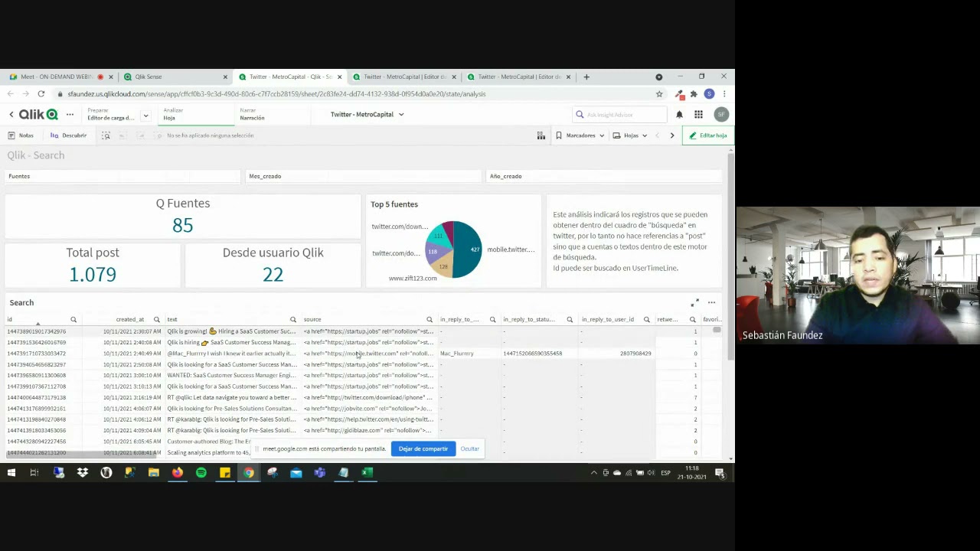This screenshot has height=551, width=980.
Task: Sort by the created_at column header
Action: pos(129,320)
